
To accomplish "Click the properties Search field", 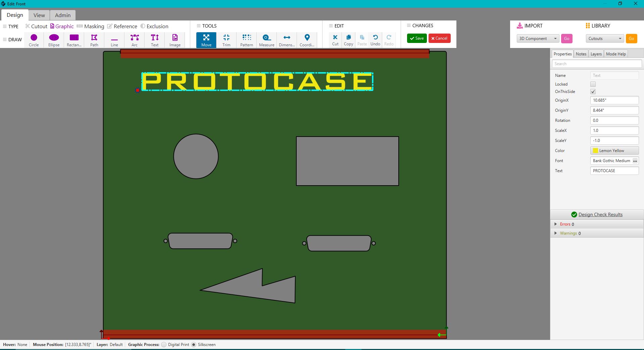I will [x=597, y=64].
